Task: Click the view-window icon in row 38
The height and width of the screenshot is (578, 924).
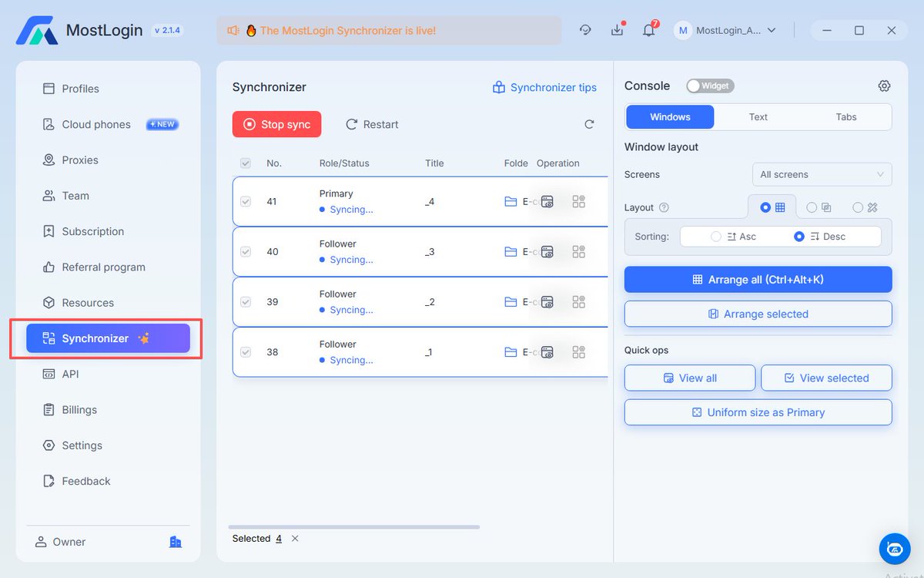Action: [x=547, y=351]
